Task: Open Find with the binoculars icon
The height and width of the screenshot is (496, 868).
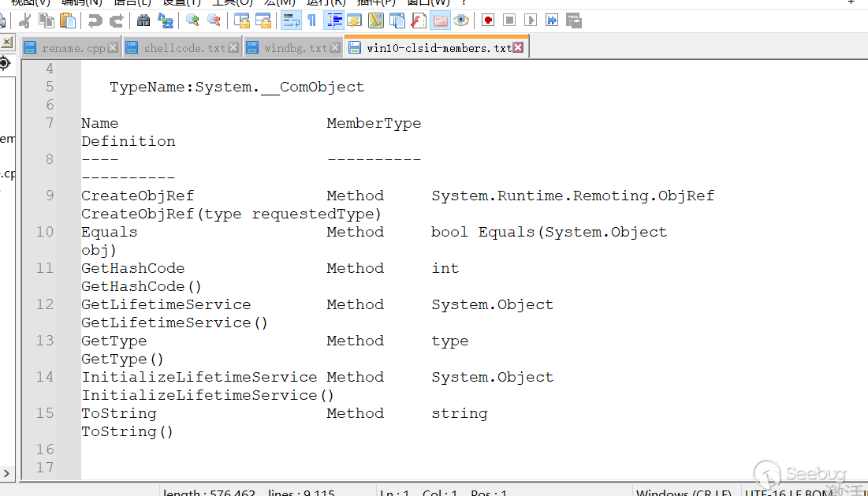Action: point(143,21)
